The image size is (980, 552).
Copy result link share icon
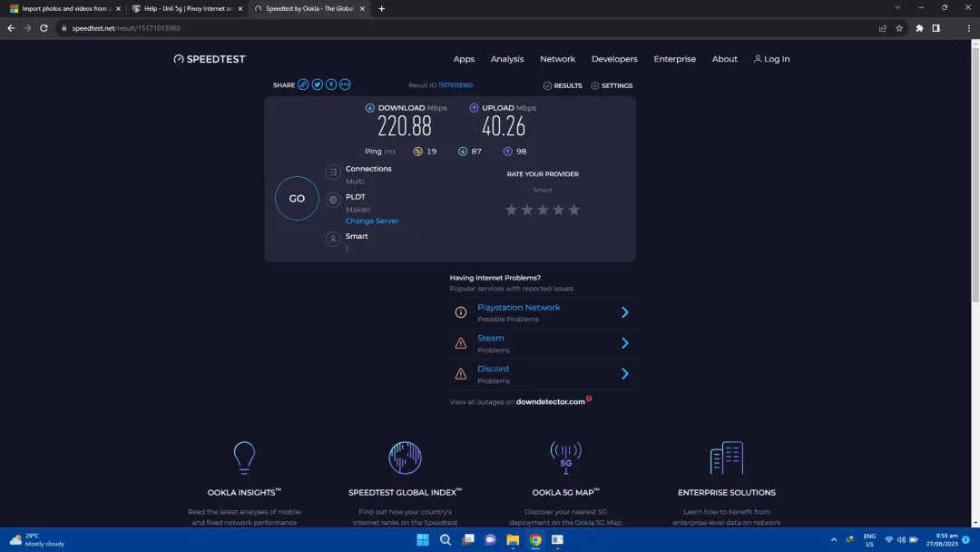tap(303, 84)
